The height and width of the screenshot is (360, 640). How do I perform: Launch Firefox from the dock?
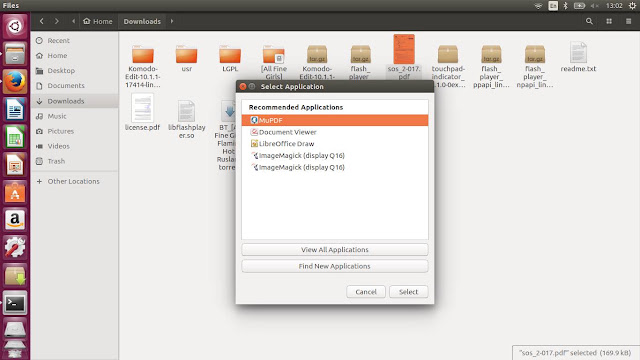coord(15,82)
